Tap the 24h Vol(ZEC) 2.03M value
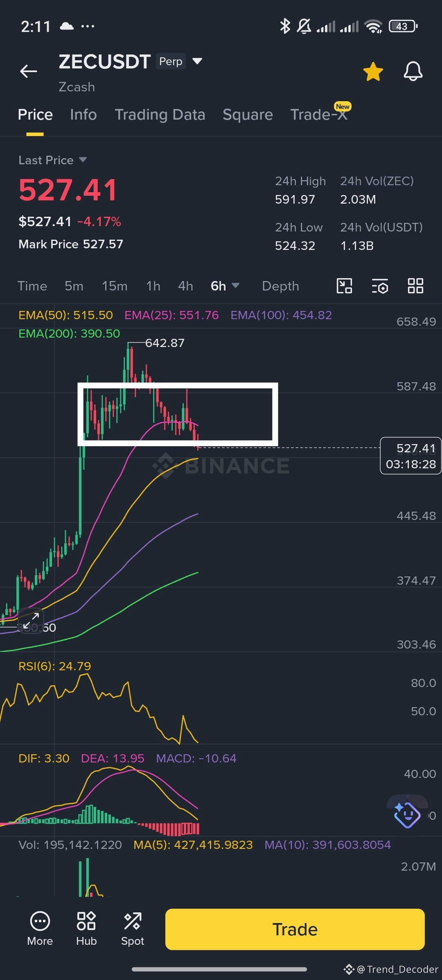The image size is (442, 980). (x=358, y=200)
